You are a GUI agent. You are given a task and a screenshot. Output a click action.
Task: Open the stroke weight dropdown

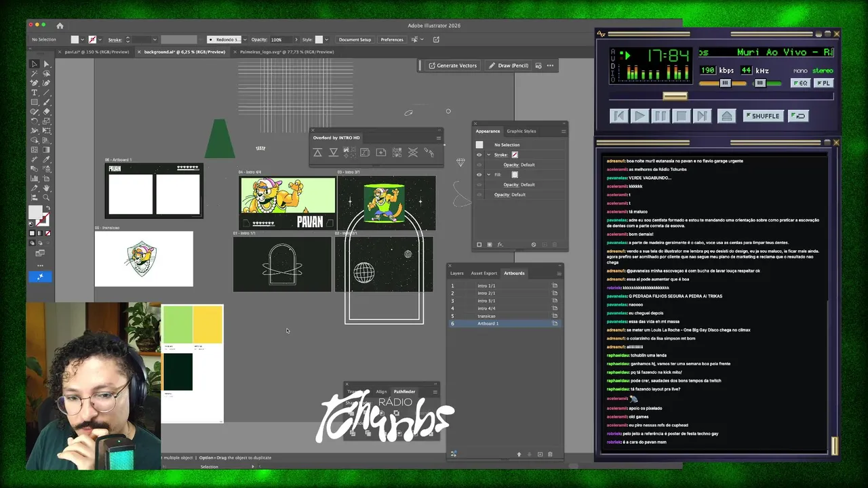(x=154, y=39)
